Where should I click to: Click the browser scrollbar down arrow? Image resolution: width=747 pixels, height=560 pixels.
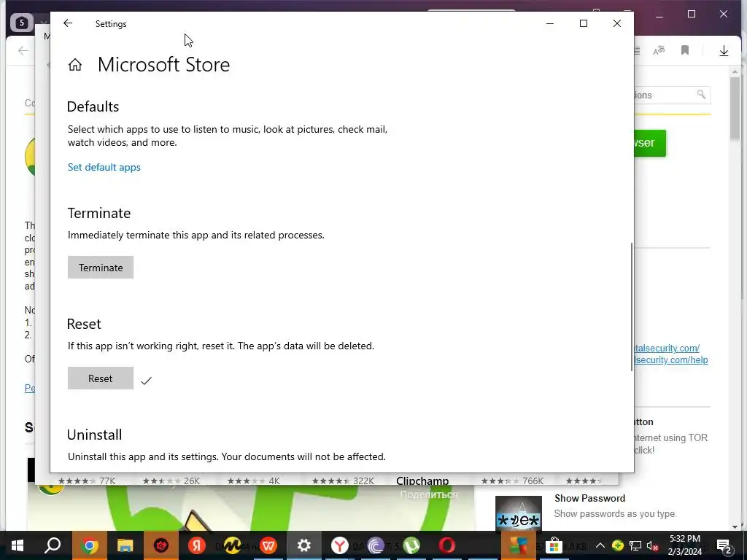(735, 526)
